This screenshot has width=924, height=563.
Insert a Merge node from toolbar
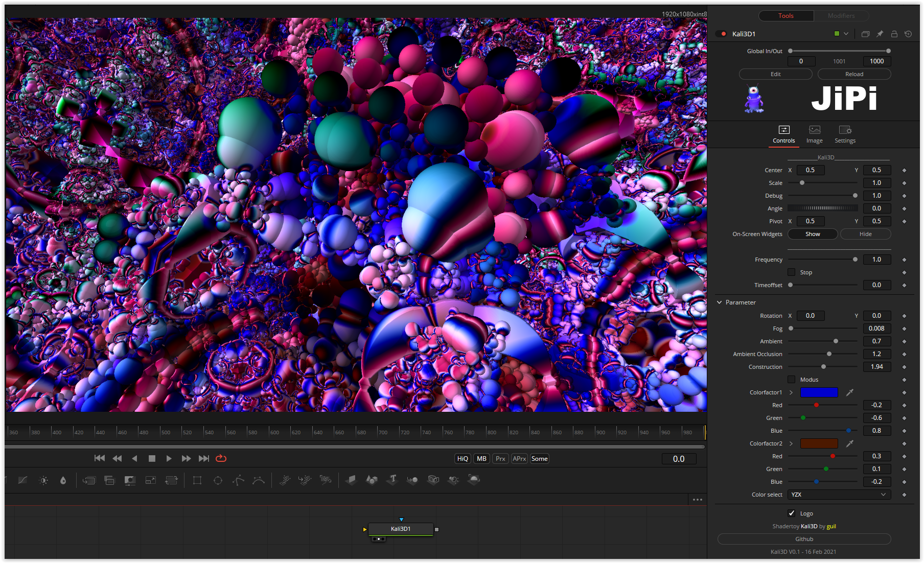(89, 480)
